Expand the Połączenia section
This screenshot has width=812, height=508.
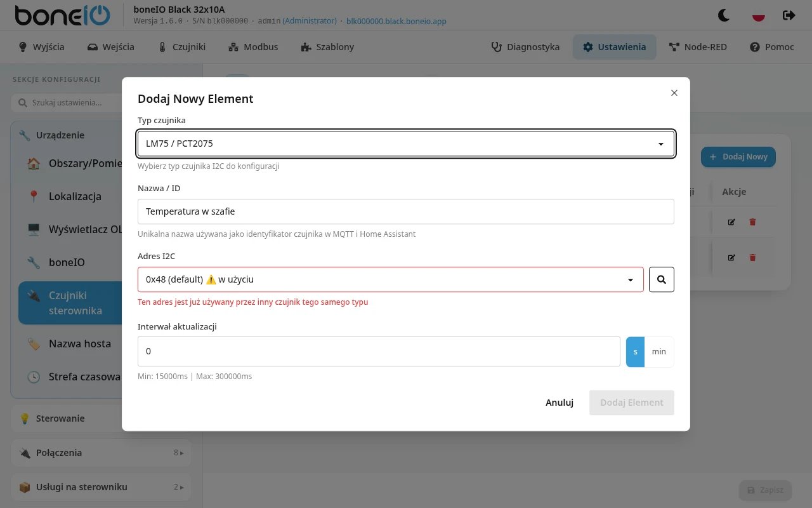[x=101, y=453]
